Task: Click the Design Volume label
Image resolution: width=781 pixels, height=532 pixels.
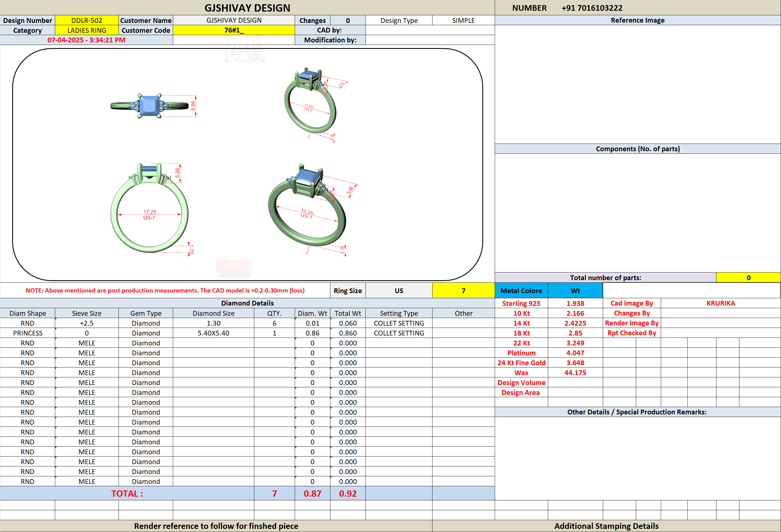Action: point(521,382)
